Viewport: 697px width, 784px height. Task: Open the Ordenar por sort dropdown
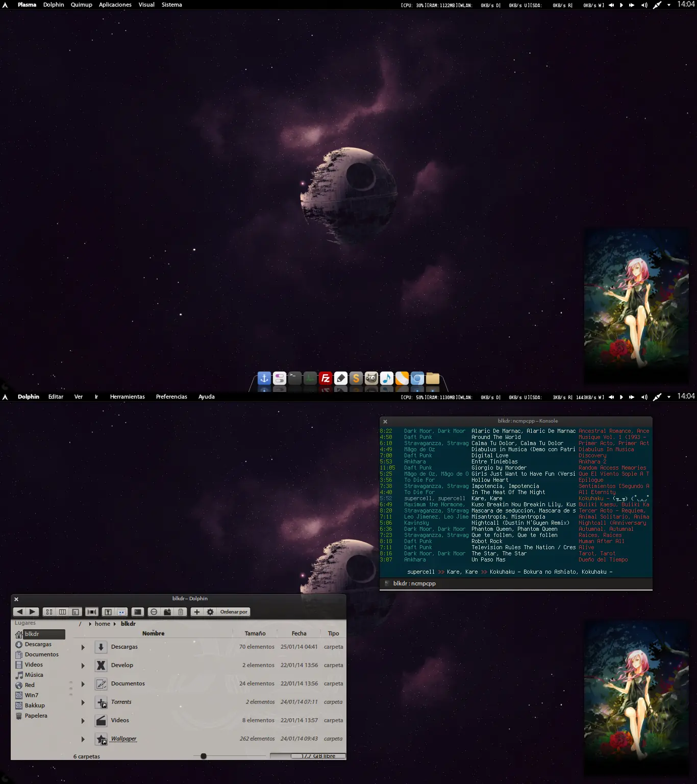click(234, 611)
